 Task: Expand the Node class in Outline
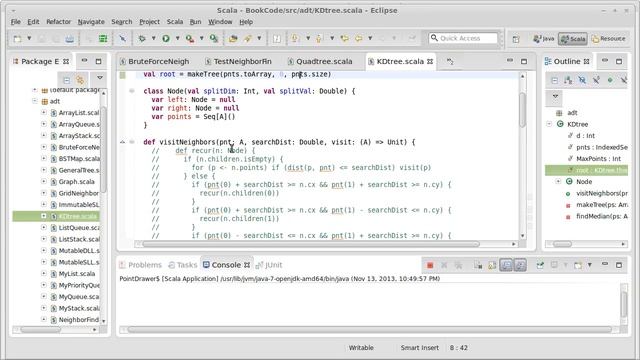point(558,181)
